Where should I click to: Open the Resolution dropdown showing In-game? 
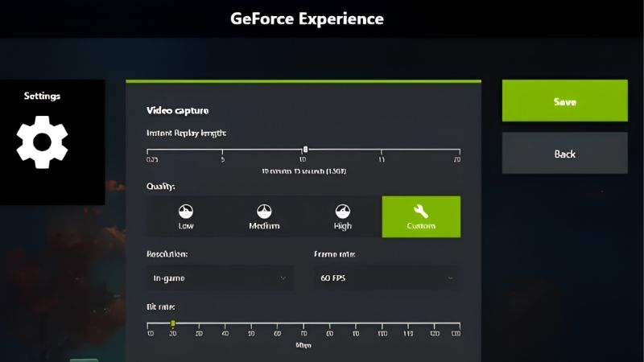[220, 278]
